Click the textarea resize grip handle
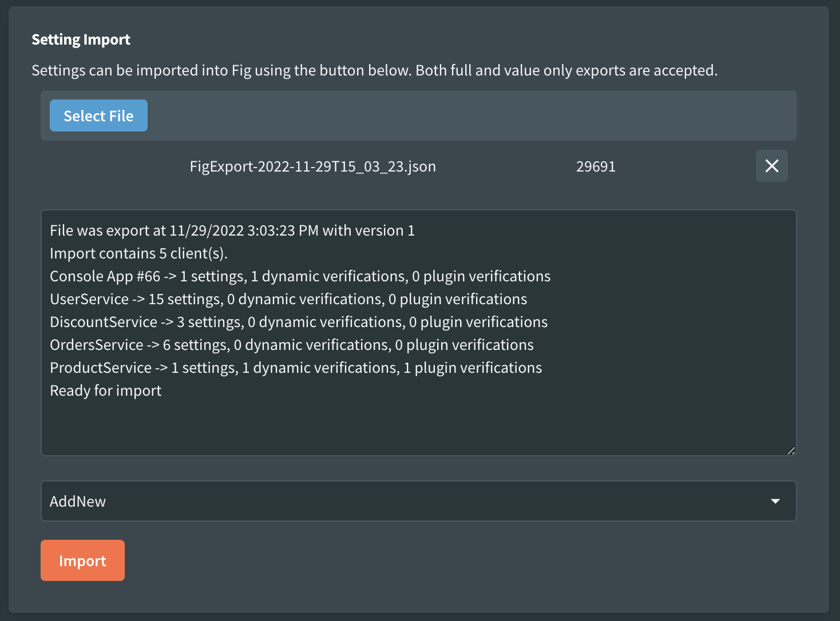Image resolution: width=840 pixels, height=621 pixels. [x=791, y=451]
